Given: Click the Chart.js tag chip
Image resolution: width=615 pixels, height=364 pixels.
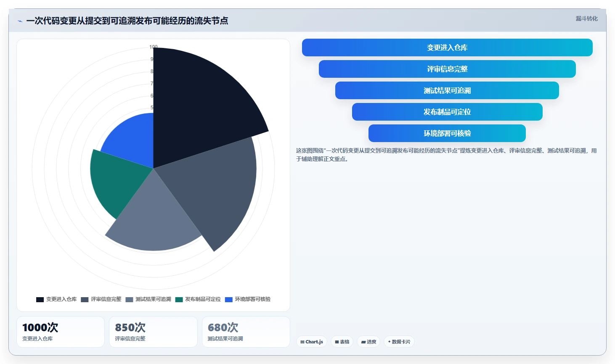Looking at the screenshot, I should 312,342.
